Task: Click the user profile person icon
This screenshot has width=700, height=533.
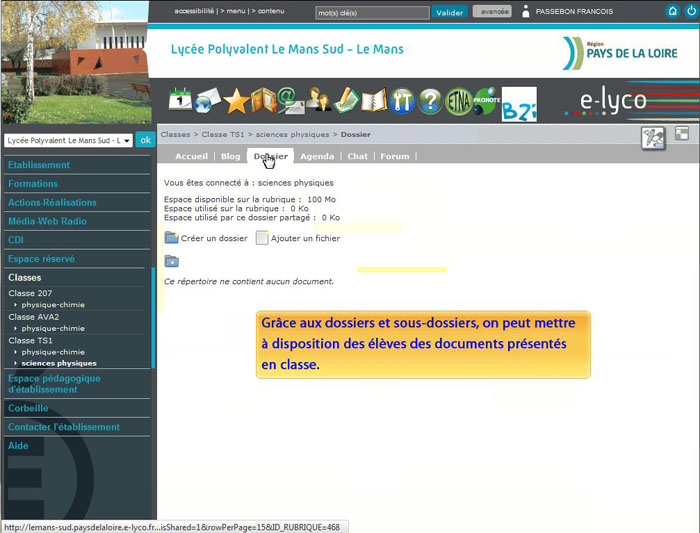Action: [526, 11]
